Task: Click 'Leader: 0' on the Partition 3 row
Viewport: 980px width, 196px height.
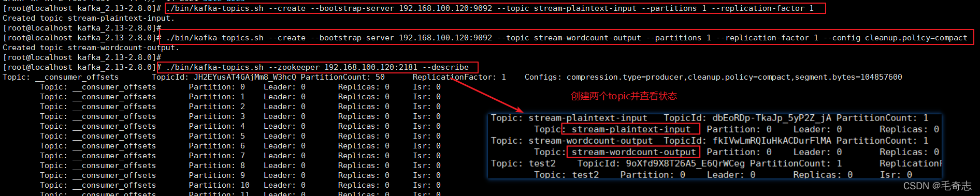Action: (284, 116)
